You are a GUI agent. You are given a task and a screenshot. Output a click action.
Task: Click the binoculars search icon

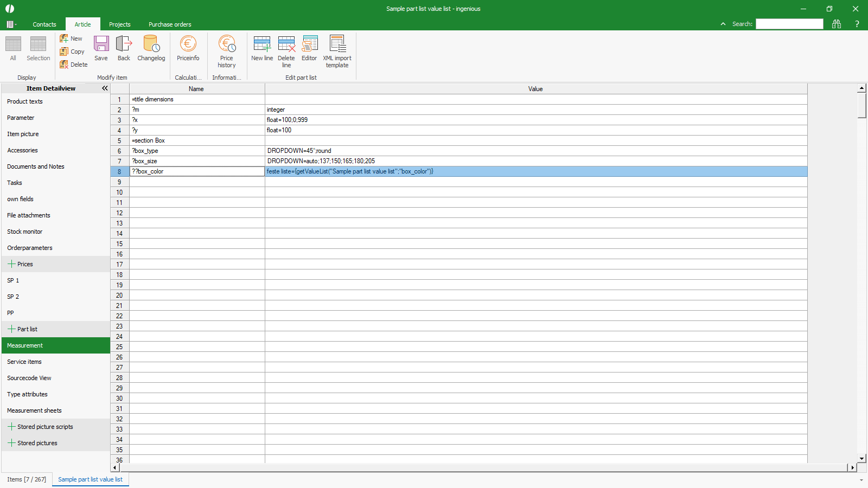837,24
